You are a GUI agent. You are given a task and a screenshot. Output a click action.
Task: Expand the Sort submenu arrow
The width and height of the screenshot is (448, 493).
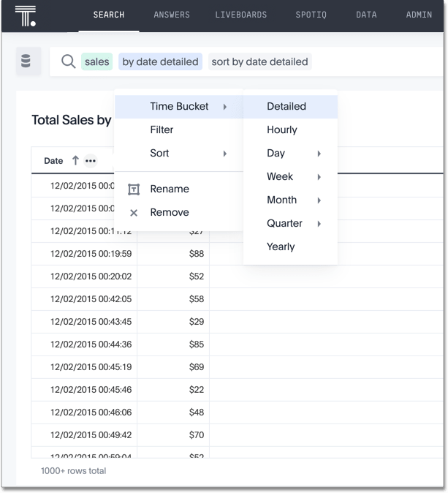click(x=224, y=154)
